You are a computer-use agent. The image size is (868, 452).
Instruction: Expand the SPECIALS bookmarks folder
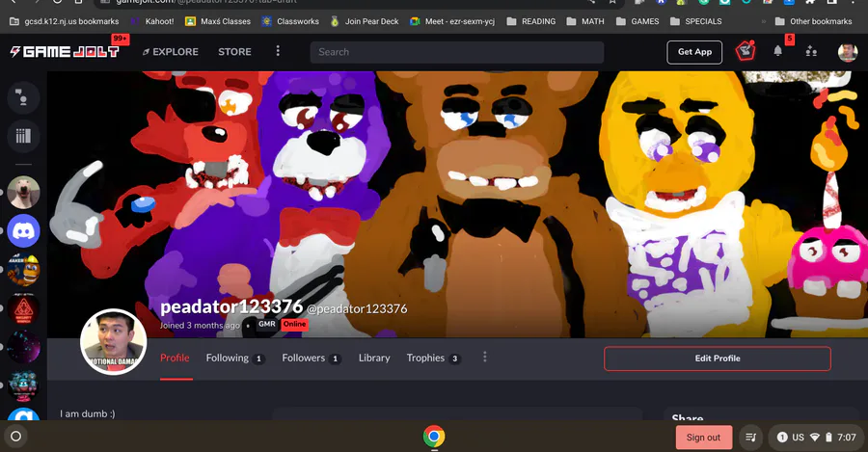695,21
